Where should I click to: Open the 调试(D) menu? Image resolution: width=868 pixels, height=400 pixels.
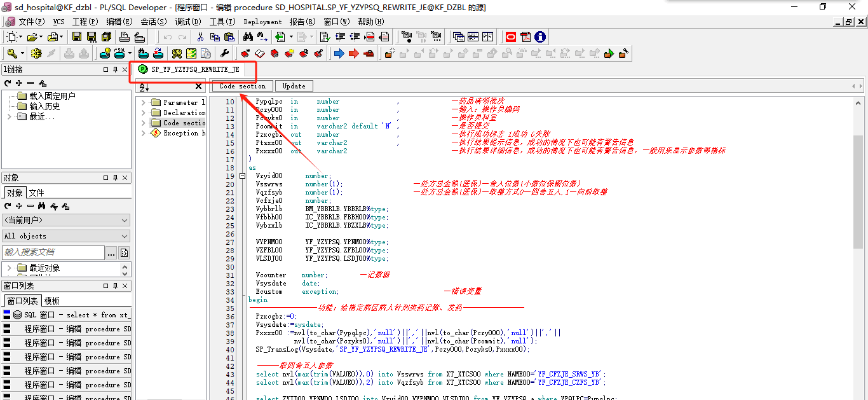[x=187, y=22]
